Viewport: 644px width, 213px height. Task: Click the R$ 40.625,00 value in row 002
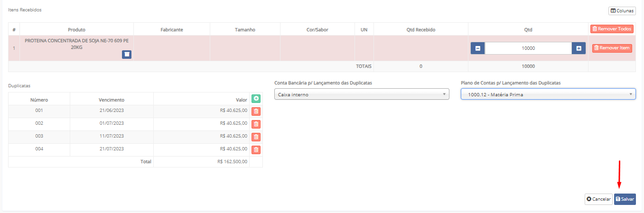click(233, 123)
